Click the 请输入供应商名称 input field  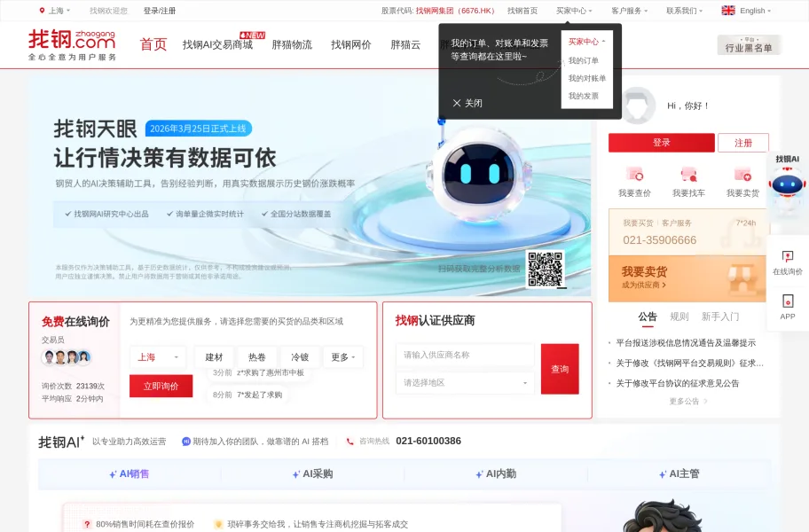click(x=465, y=355)
